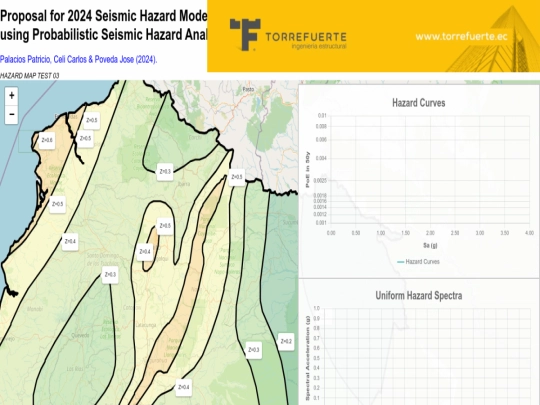Open the www.torrefuerte.ec website link
The height and width of the screenshot is (405, 540).
461,37
